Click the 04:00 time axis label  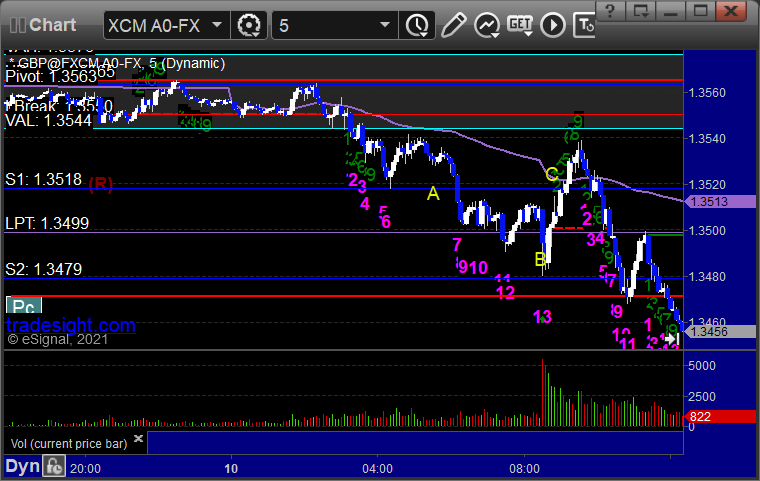tap(378, 469)
